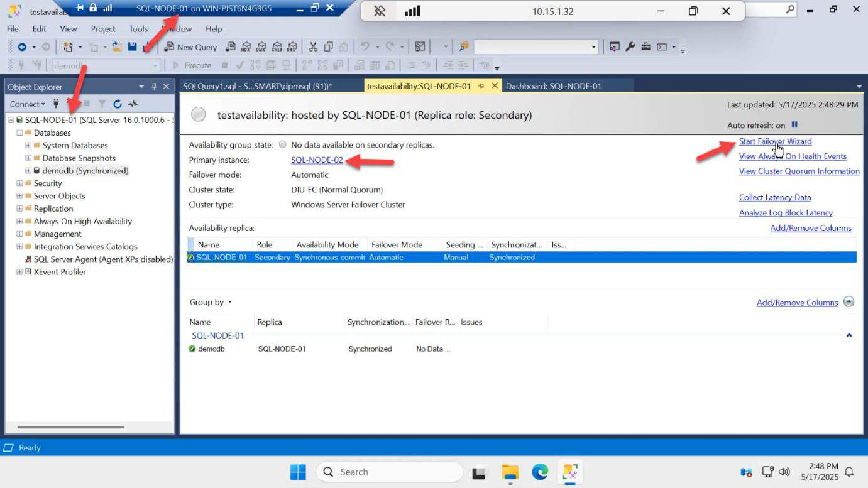The width and height of the screenshot is (868, 488).
Task: Switch to the SQLQuery1.sql tab
Action: click(256, 86)
